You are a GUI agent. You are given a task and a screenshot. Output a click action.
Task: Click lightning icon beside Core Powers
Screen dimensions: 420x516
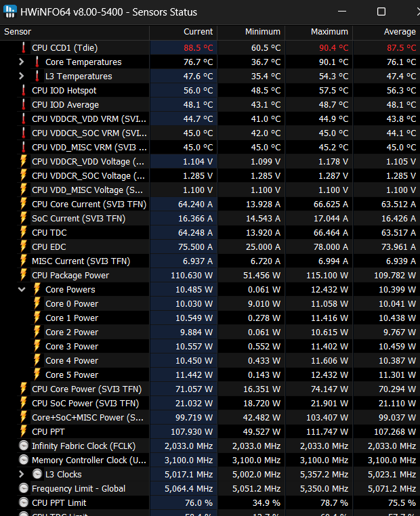37,289
